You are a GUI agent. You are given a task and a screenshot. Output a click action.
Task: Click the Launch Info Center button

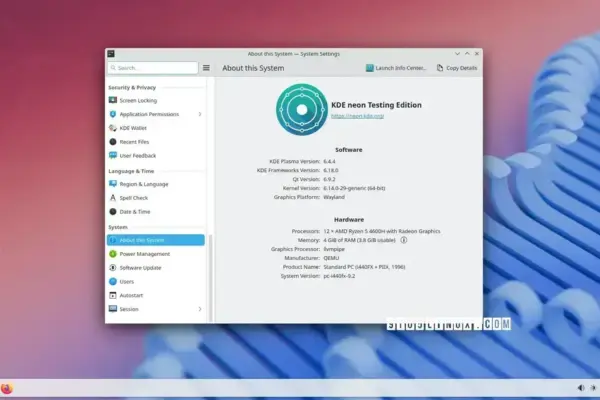click(396, 68)
